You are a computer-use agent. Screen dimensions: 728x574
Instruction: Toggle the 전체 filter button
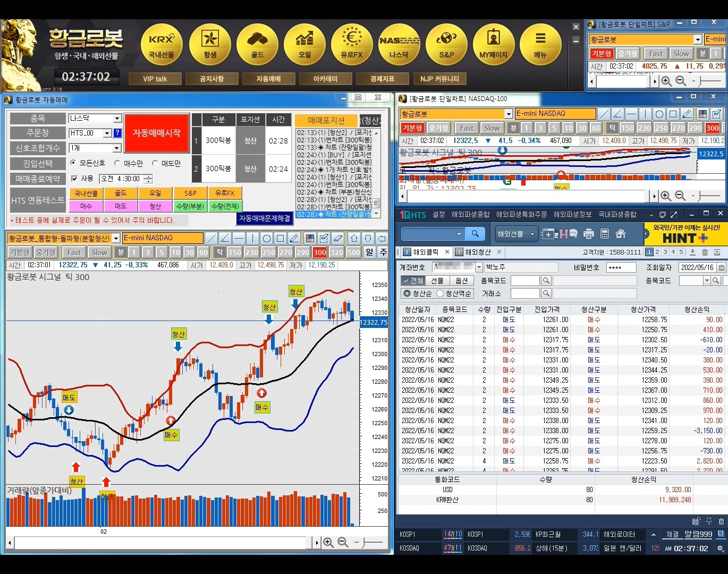(412, 281)
